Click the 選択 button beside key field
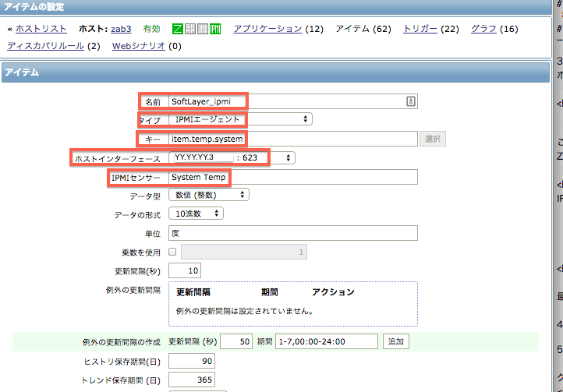 tap(433, 139)
